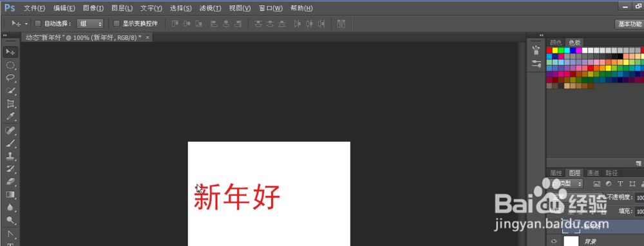644x246 pixels.
Task: Click Distribute Horizontal Centers icon
Action: pos(310,24)
